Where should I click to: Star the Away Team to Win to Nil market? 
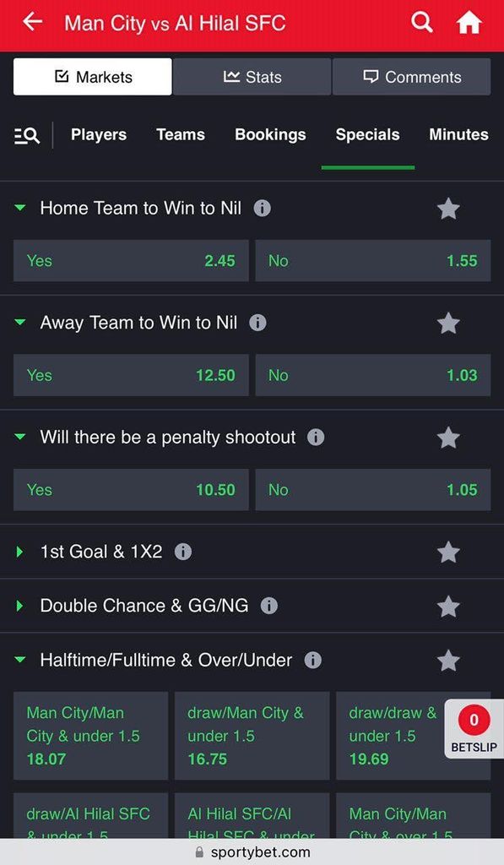coord(448,323)
